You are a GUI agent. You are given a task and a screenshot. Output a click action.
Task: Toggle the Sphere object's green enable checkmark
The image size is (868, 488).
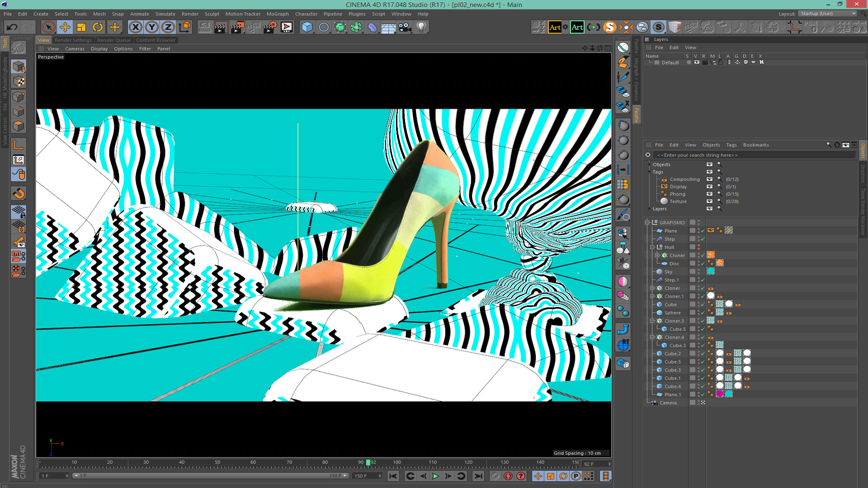pyautogui.click(x=703, y=313)
